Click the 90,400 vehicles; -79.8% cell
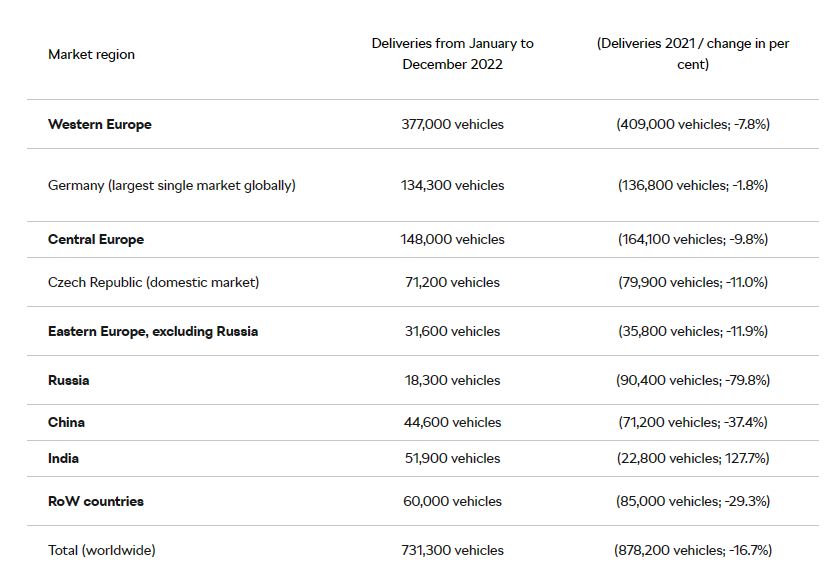This screenshot has width=824, height=583. (693, 380)
